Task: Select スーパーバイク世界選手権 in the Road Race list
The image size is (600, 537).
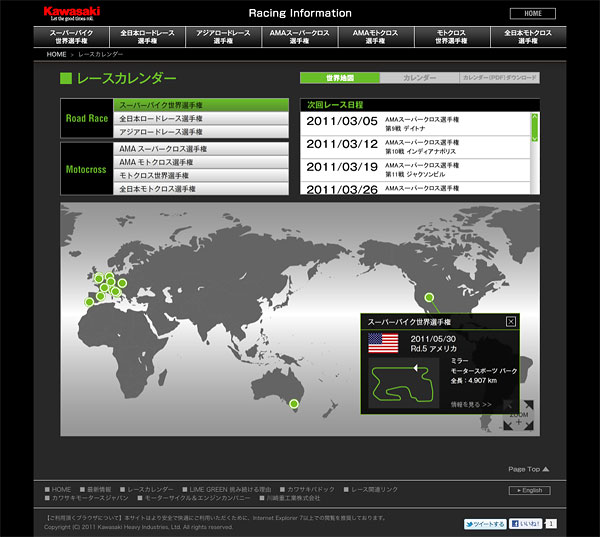Action: [x=201, y=105]
